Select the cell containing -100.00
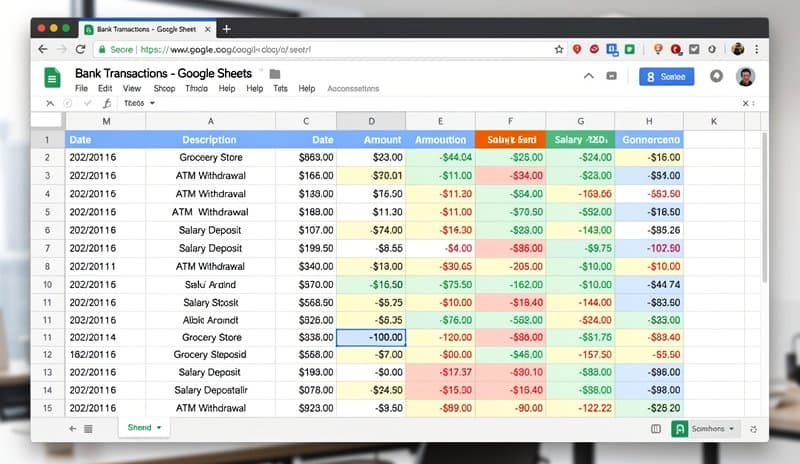The image size is (800, 464). pyautogui.click(x=371, y=337)
